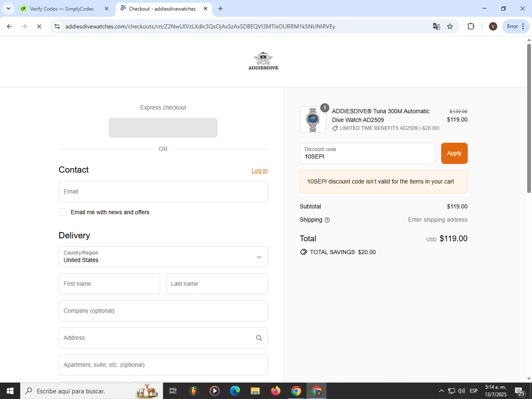532x399 pixels.
Task: Bookmark this page with the star icon
Action: (450, 26)
